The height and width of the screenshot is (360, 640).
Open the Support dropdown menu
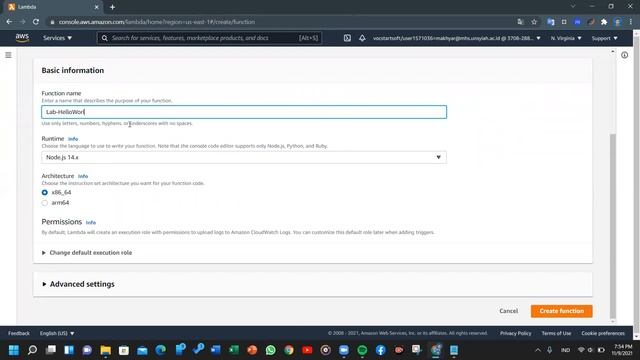pos(604,38)
